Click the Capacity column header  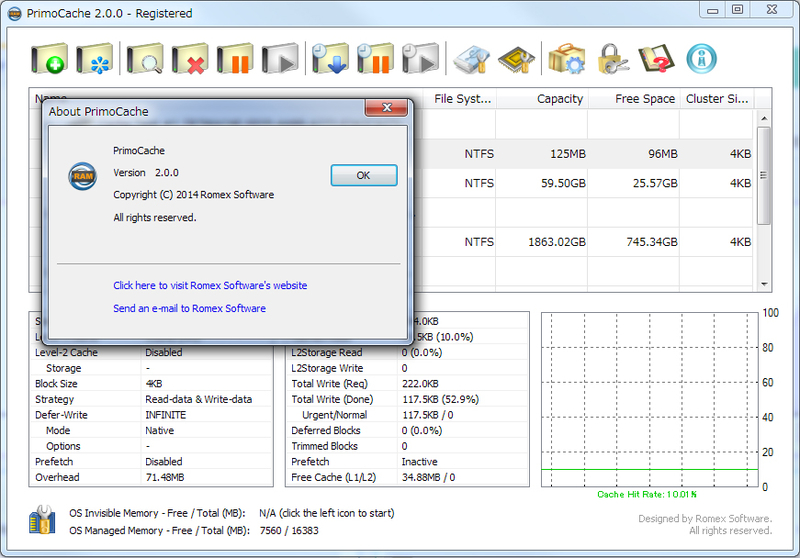coord(542,99)
